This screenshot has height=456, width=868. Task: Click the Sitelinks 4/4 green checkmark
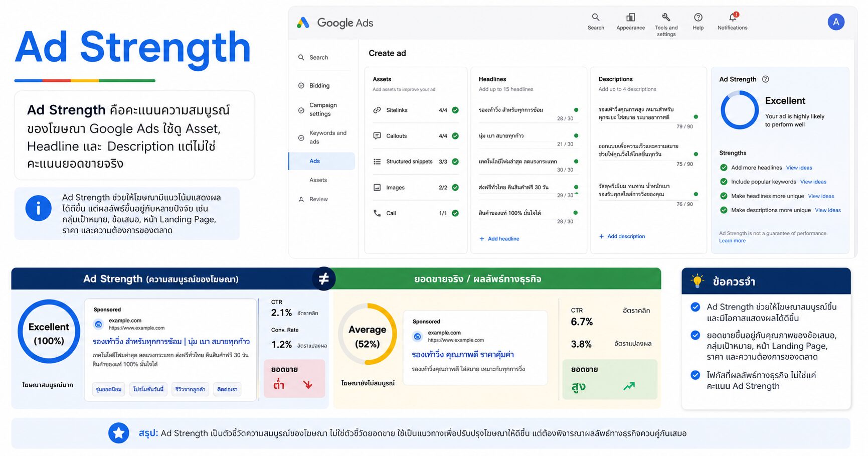pos(455,110)
